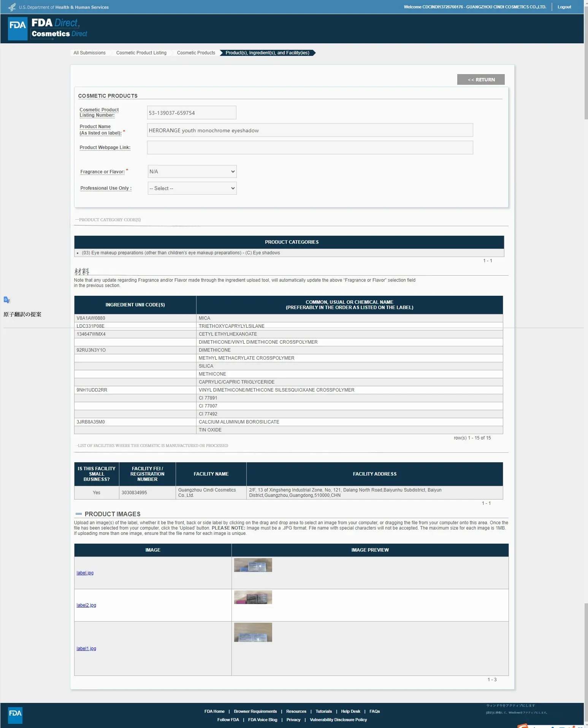Screen dimensions: 588x728
Task: Collapse the Product Images section minus icon
Action: coord(79,514)
